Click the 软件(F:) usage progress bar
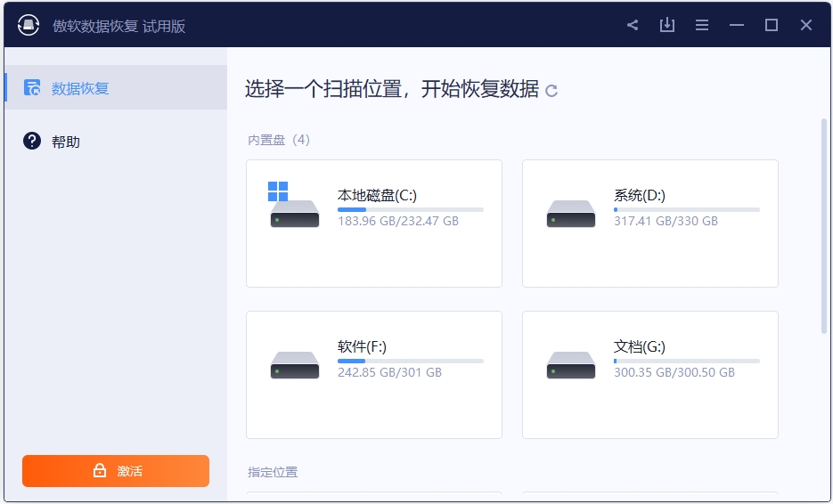 coord(410,361)
